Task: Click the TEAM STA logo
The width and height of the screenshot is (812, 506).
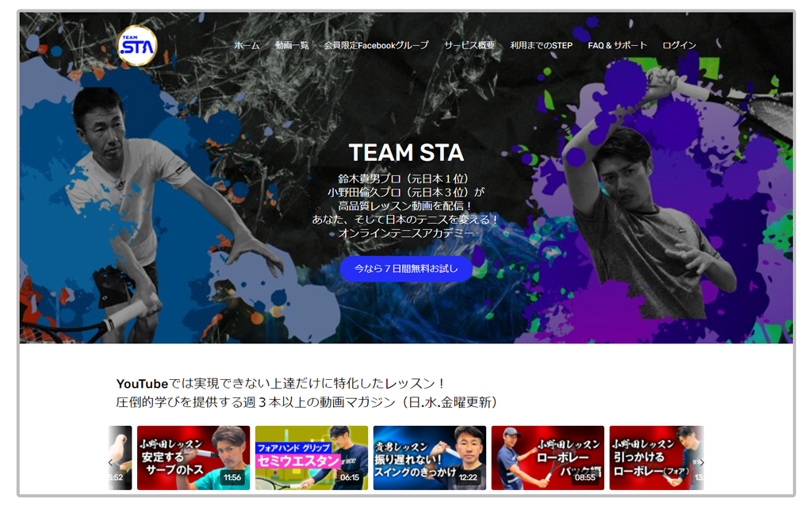Action: pos(137,46)
